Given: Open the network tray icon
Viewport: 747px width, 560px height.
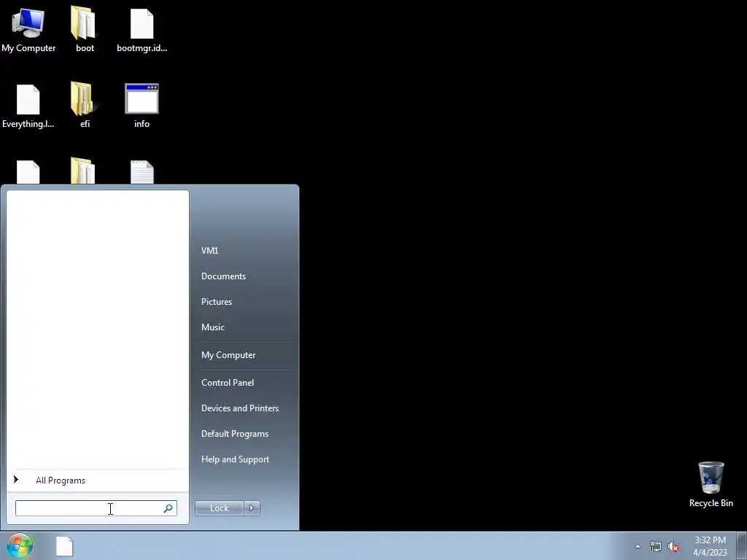Looking at the screenshot, I should point(656,547).
